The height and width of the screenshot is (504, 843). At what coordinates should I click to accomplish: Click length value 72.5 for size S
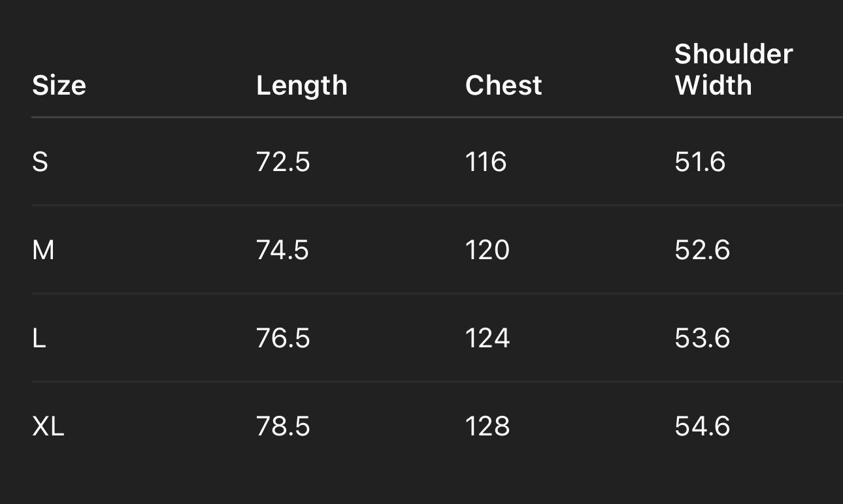[283, 162]
